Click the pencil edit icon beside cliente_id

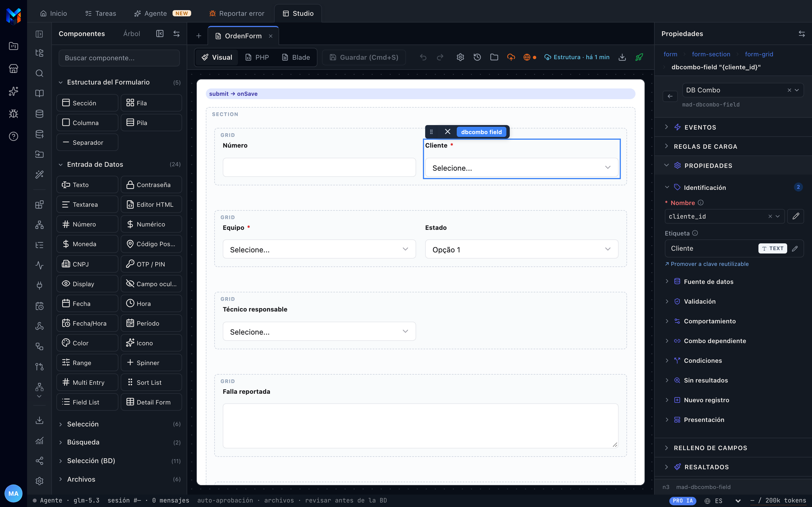point(796,216)
